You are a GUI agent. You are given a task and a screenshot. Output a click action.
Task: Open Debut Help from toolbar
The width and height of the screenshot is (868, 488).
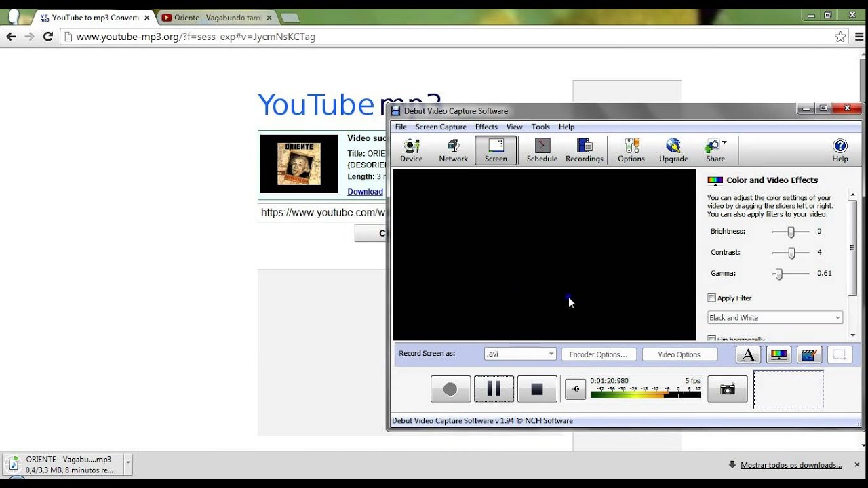coord(840,150)
